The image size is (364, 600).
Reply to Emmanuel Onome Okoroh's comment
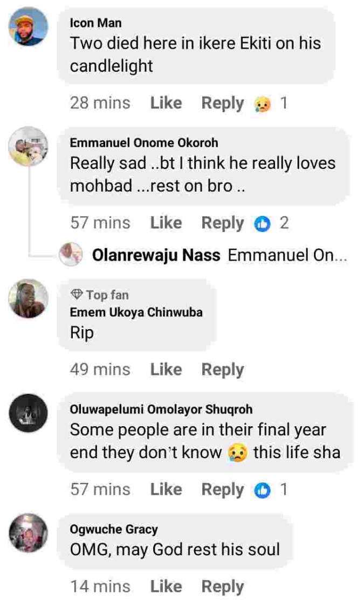[x=222, y=223]
